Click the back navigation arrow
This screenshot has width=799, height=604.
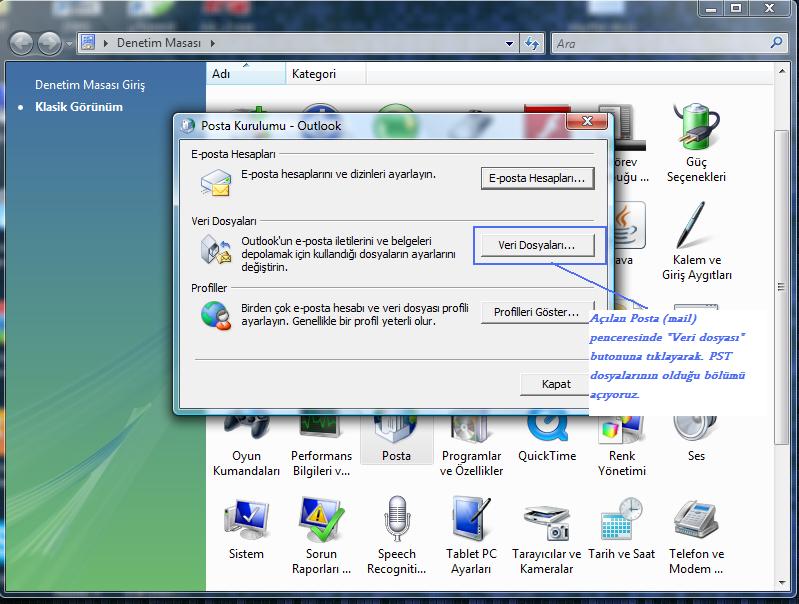coord(21,43)
